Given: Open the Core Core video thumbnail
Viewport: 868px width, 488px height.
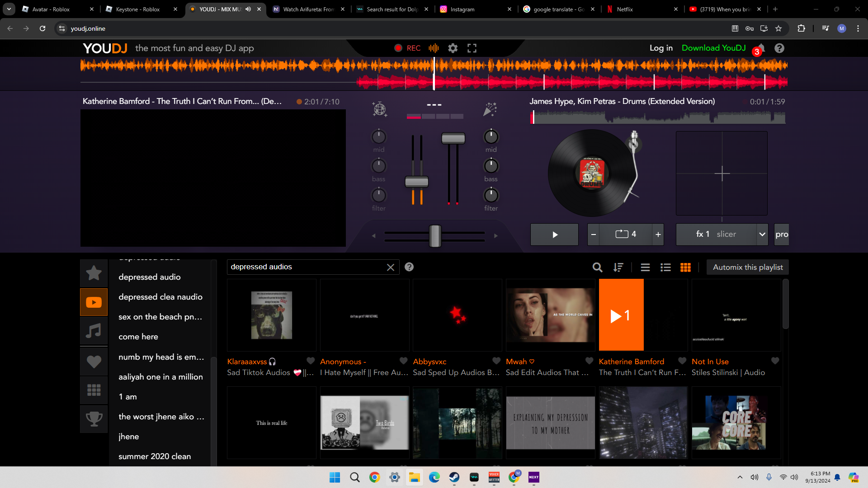Looking at the screenshot, I should [736, 423].
